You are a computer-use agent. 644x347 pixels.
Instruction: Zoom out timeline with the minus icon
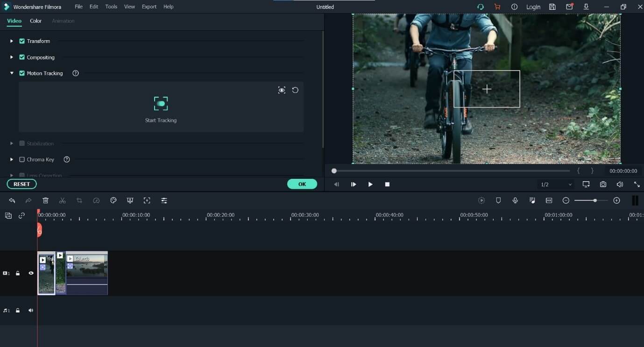566,200
